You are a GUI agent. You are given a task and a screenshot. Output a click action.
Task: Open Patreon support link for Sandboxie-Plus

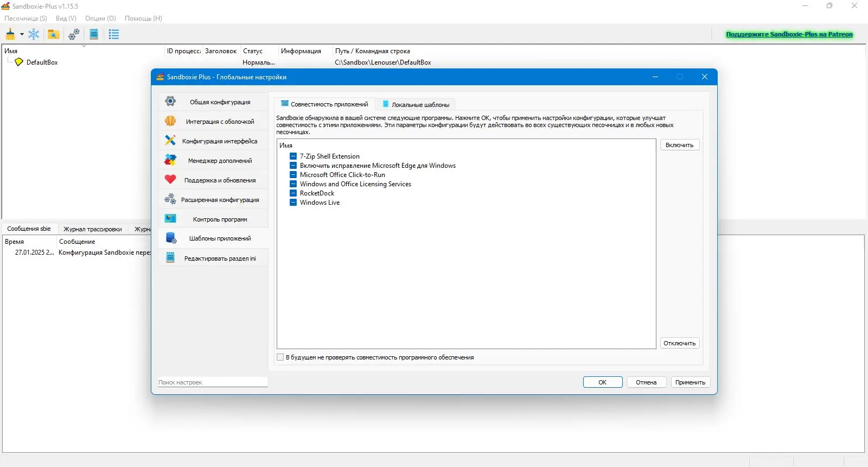[x=789, y=34]
